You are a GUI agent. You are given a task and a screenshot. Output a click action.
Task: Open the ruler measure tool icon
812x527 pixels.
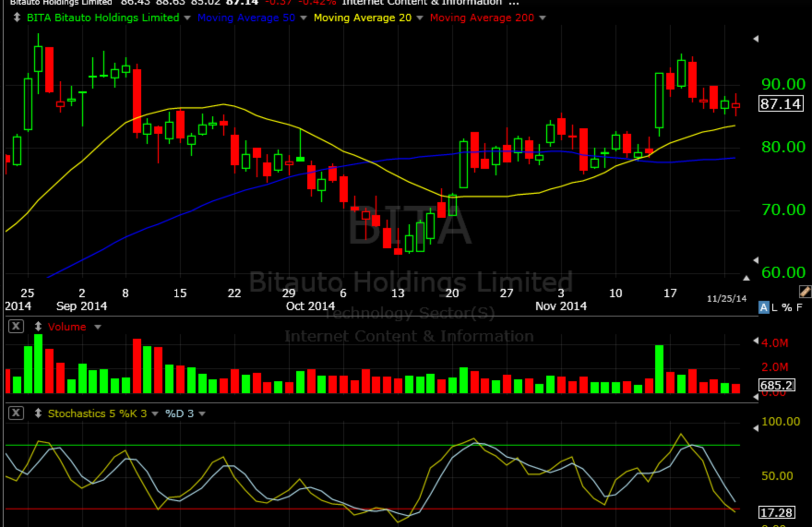[x=805, y=292]
